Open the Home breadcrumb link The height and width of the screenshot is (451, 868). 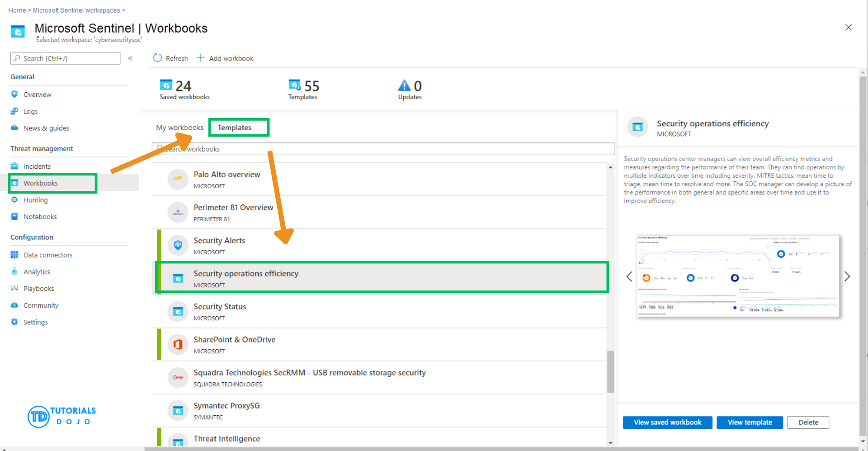click(x=17, y=10)
